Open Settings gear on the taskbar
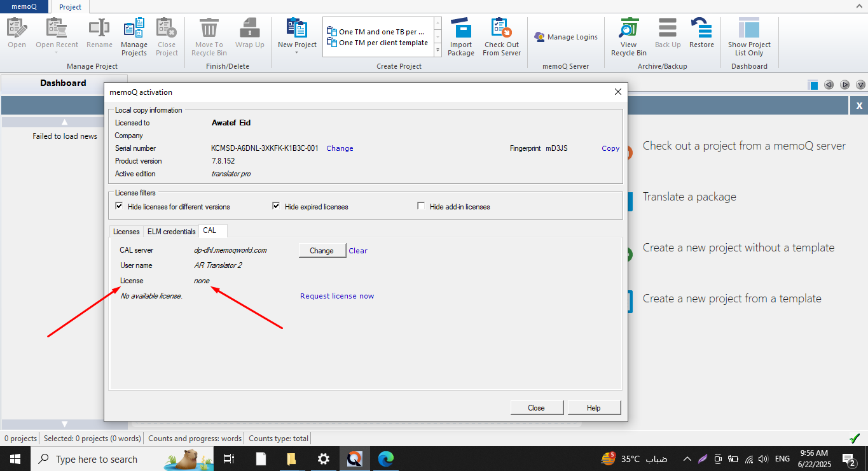Image resolution: width=868 pixels, height=471 pixels. click(x=324, y=459)
